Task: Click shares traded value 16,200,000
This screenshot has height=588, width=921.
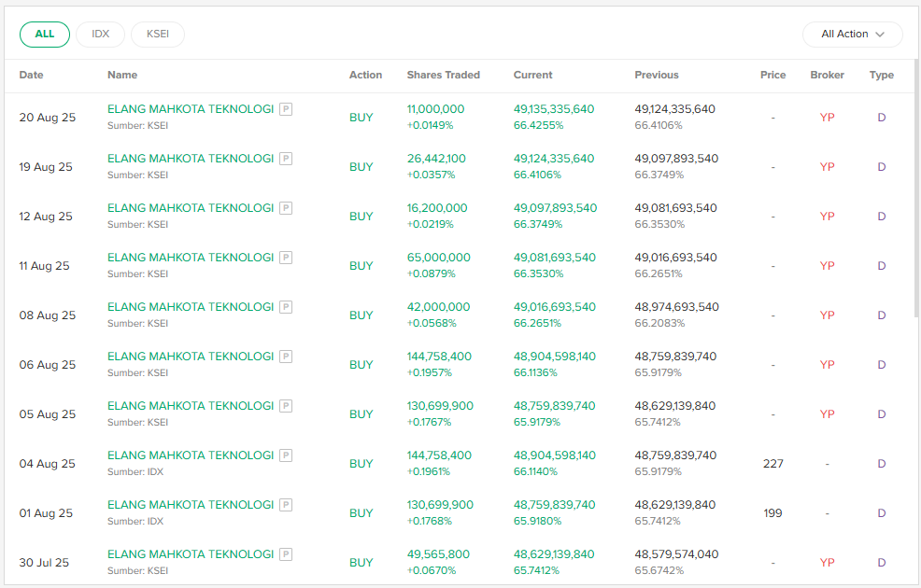Action: 437,208
